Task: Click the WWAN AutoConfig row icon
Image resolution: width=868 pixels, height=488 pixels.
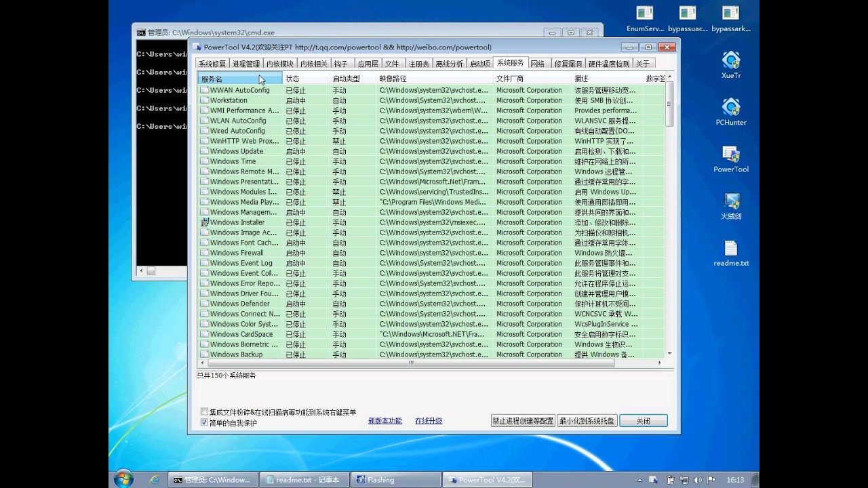Action: (x=204, y=90)
